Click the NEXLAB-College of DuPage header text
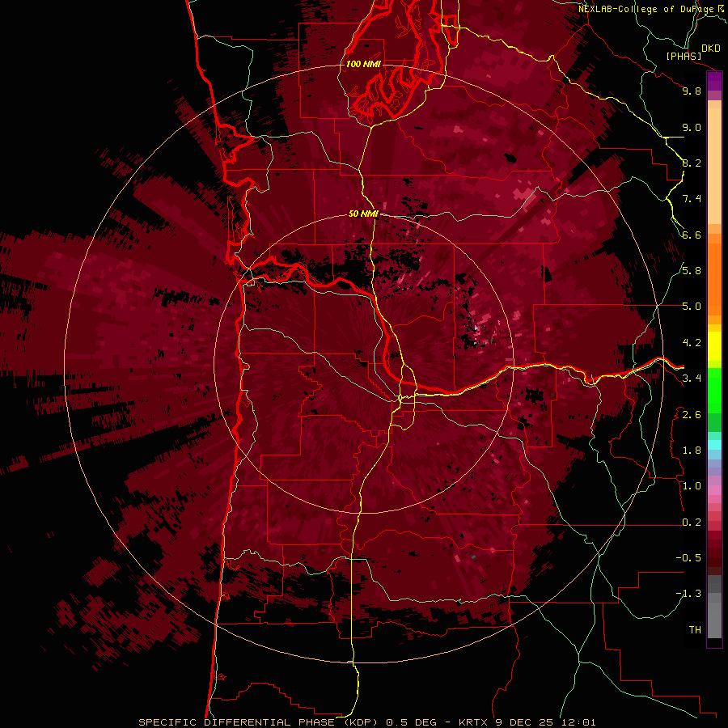The image size is (728, 728). 653,9
